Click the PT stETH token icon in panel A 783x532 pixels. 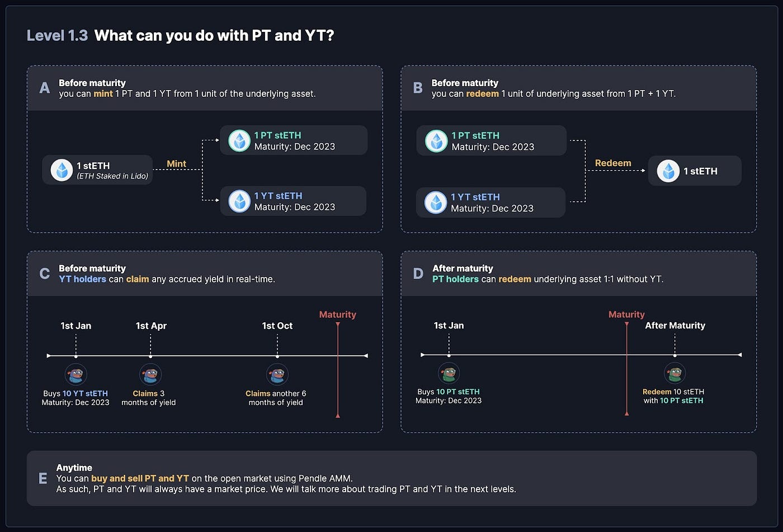(239, 141)
